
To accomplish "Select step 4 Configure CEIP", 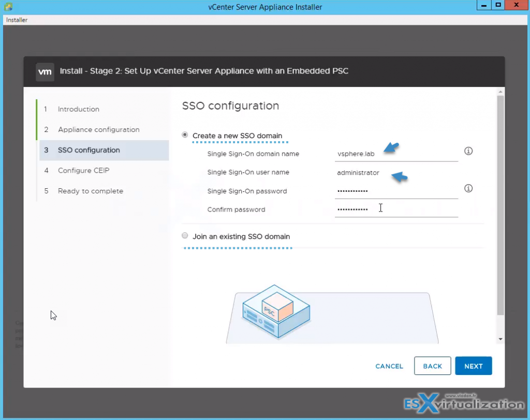I will click(x=83, y=170).
